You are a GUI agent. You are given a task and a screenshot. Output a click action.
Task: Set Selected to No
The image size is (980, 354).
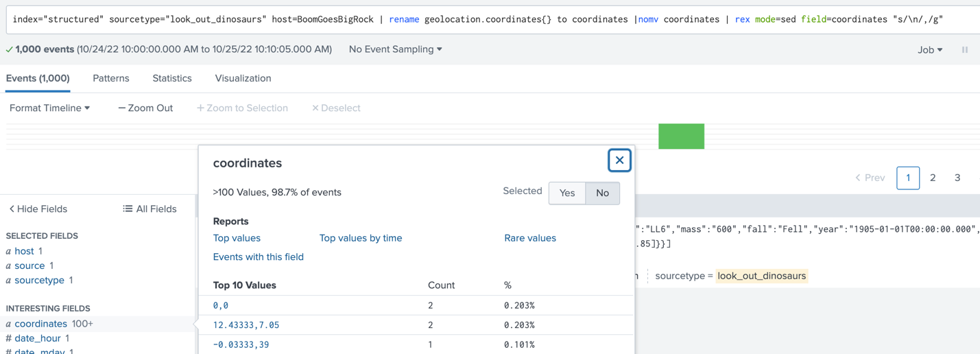(602, 193)
